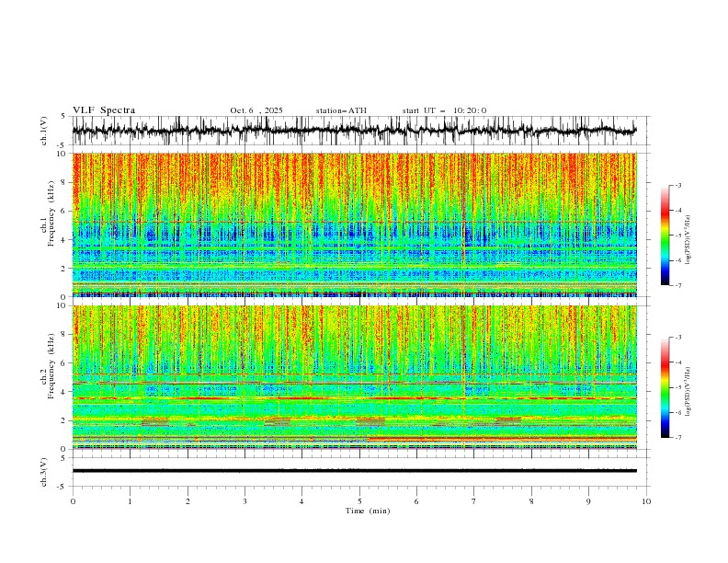This screenshot has width=728, height=563.
Task: Click the ch.1 "Frequency (kHz)" axis label
Action: click(51, 213)
